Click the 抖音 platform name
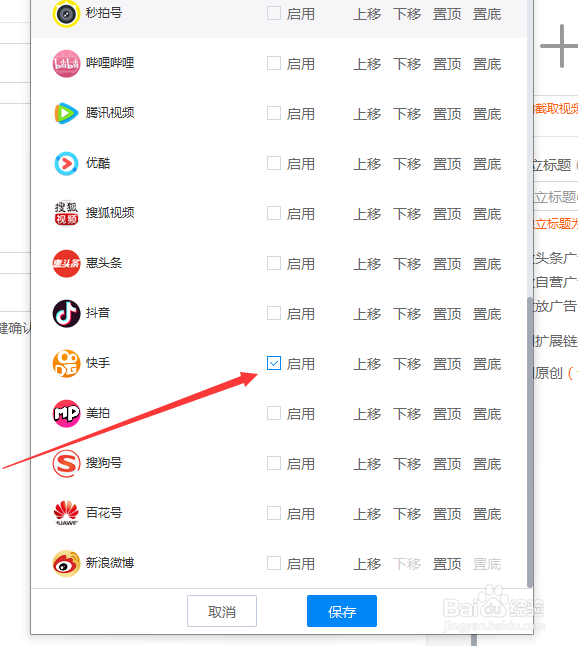This screenshot has height=646, width=578. 98,313
